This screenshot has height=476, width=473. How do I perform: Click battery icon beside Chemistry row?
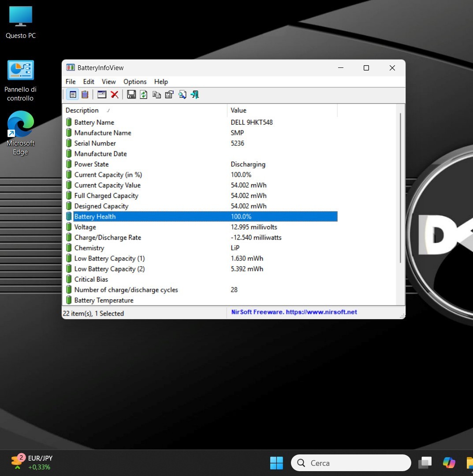[69, 248]
